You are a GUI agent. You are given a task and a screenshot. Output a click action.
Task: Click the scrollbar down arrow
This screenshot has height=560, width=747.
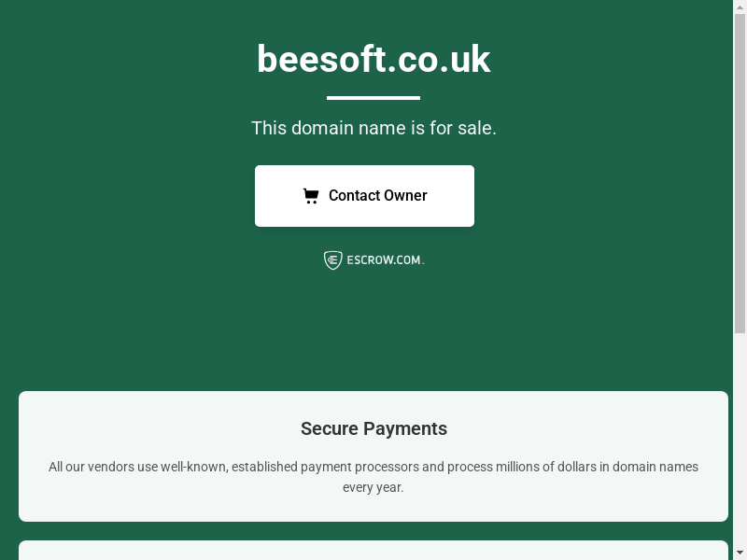point(740,553)
